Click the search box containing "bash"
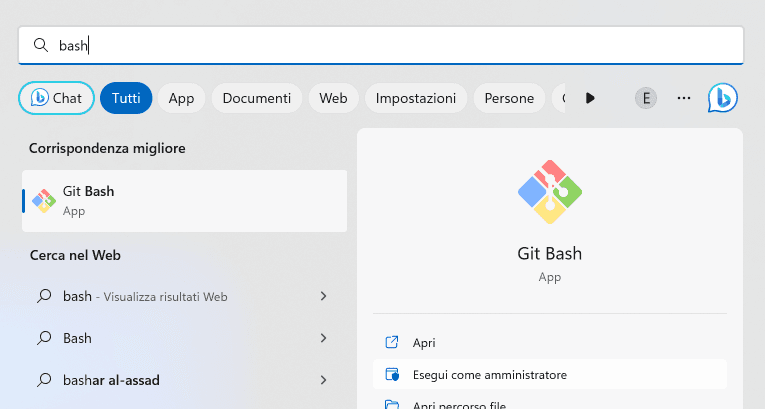The height and width of the screenshot is (409, 765). pos(381,45)
